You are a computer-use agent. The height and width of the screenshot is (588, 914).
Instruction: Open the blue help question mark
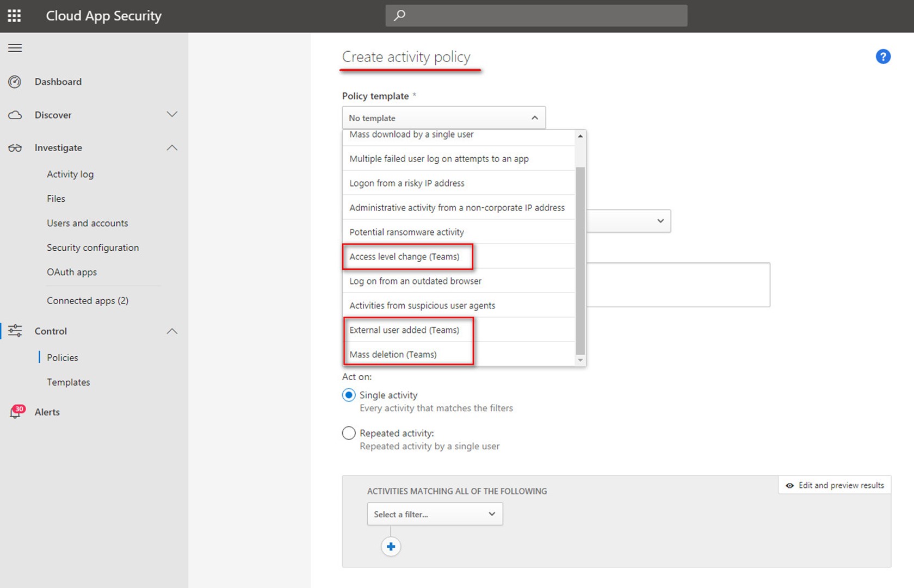pyautogui.click(x=882, y=57)
